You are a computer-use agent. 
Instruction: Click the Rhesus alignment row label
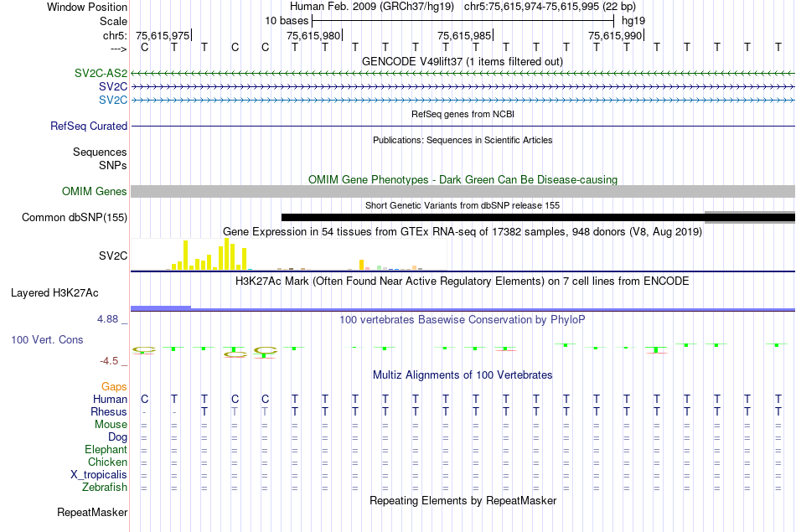109,411
